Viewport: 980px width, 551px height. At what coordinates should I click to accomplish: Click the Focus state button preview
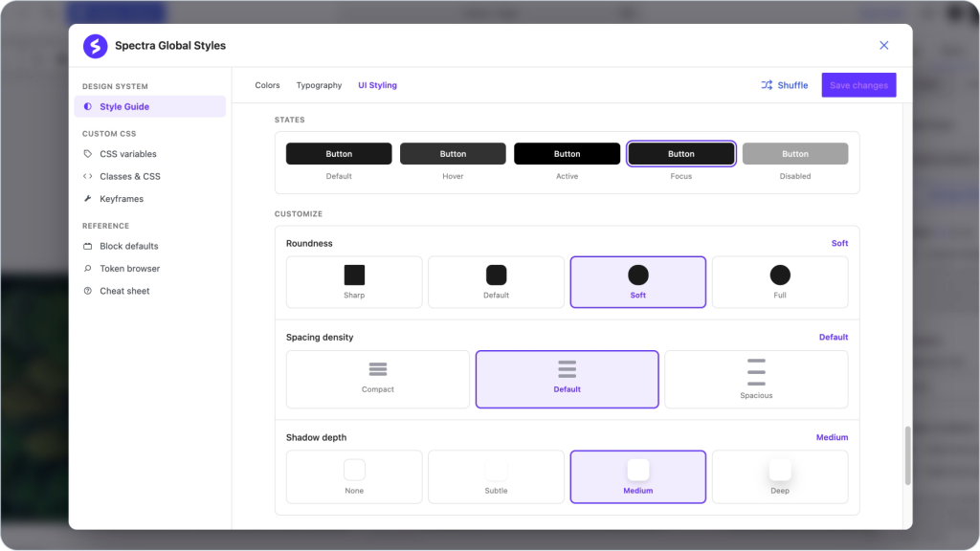pyautogui.click(x=681, y=154)
